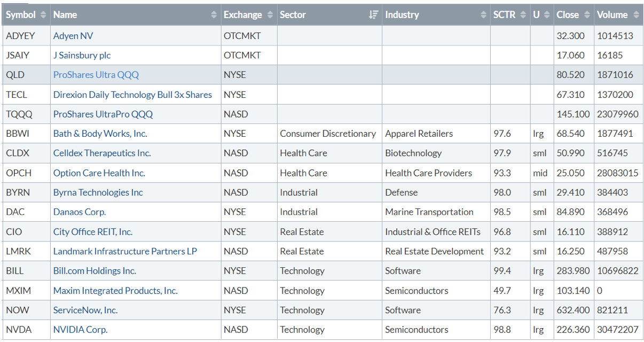Click the sort arrows icon beside U

tap(547, 15)
